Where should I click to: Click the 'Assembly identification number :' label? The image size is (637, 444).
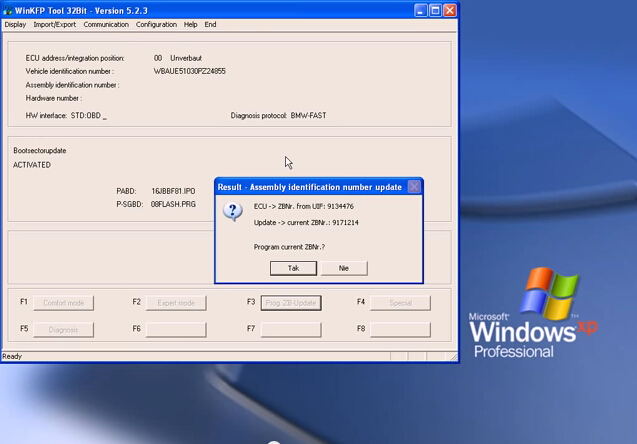(x=72, y=85)
